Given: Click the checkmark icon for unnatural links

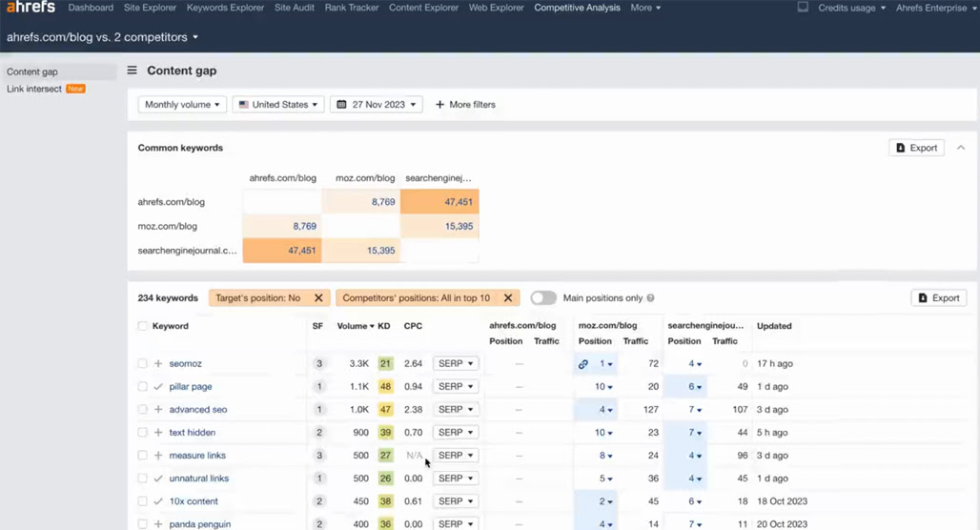Looking at the screenshot, I should [x=158, y=479].
